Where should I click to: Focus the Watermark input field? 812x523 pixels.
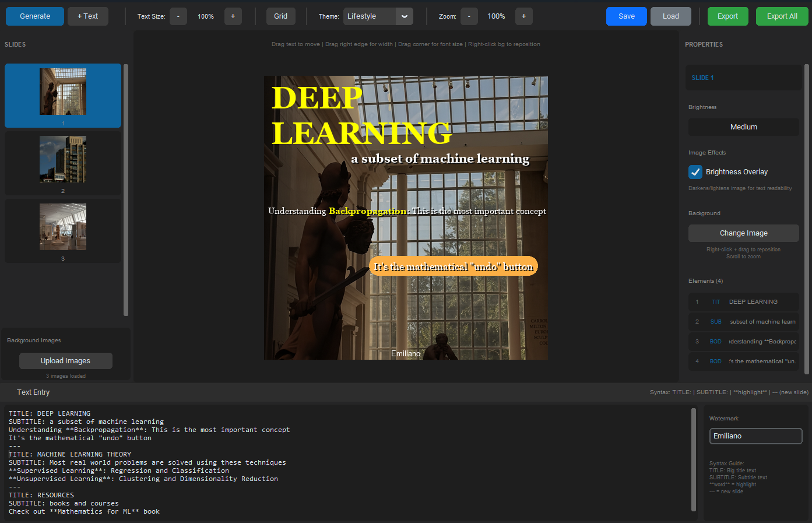(x=755, y=436)
